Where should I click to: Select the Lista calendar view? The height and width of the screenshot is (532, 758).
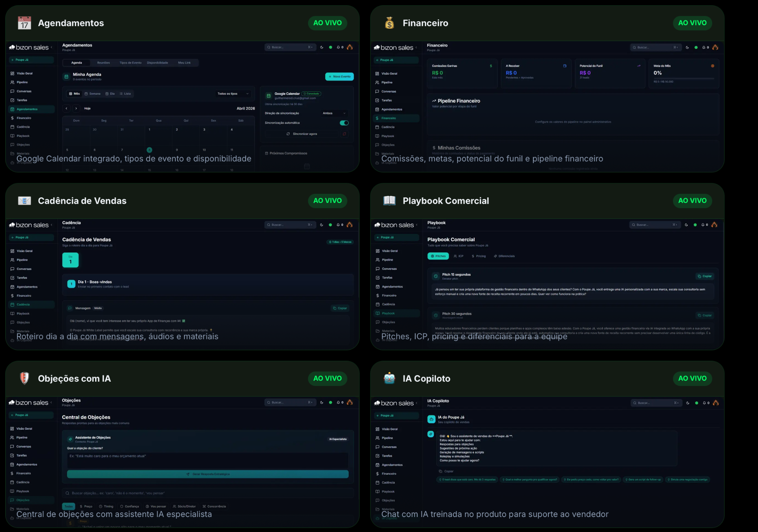point(125,94)
